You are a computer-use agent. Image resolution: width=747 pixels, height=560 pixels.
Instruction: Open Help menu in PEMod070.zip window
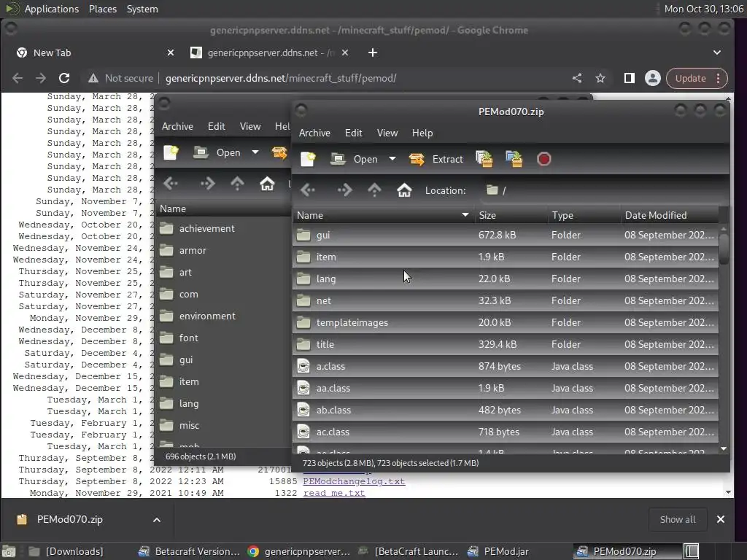422,133
